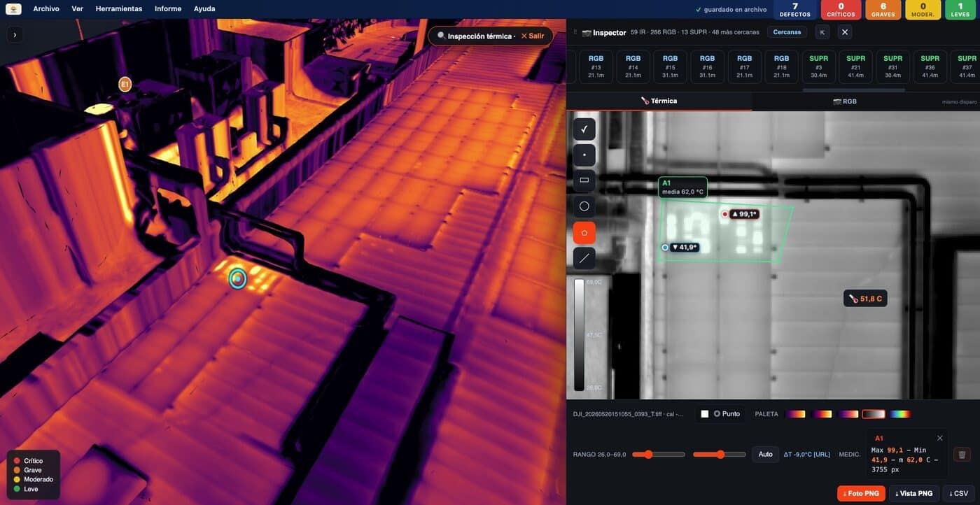Delete measurements with the trash icon
980x505 pixels.
pos(962,455)
